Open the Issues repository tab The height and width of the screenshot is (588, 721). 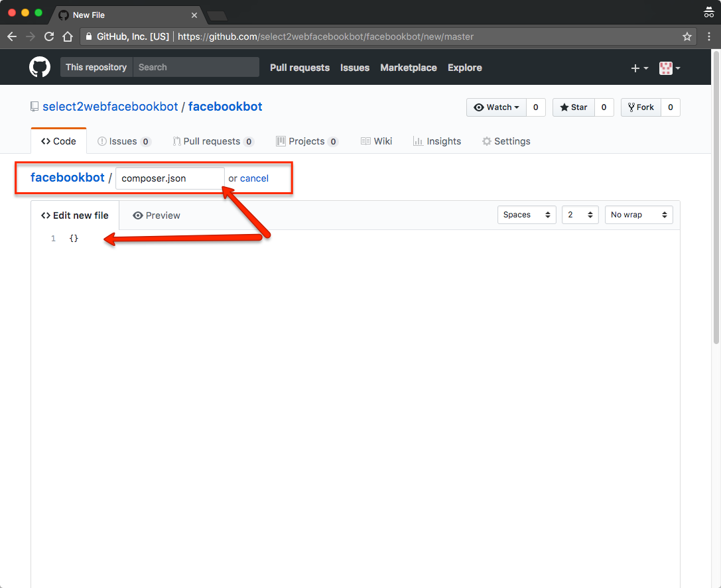[124, 141]
